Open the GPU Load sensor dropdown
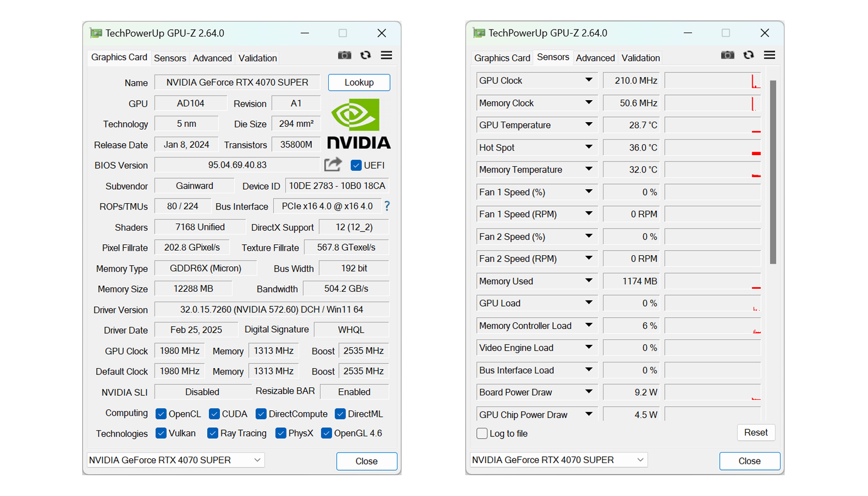 [x=589, y=303]
